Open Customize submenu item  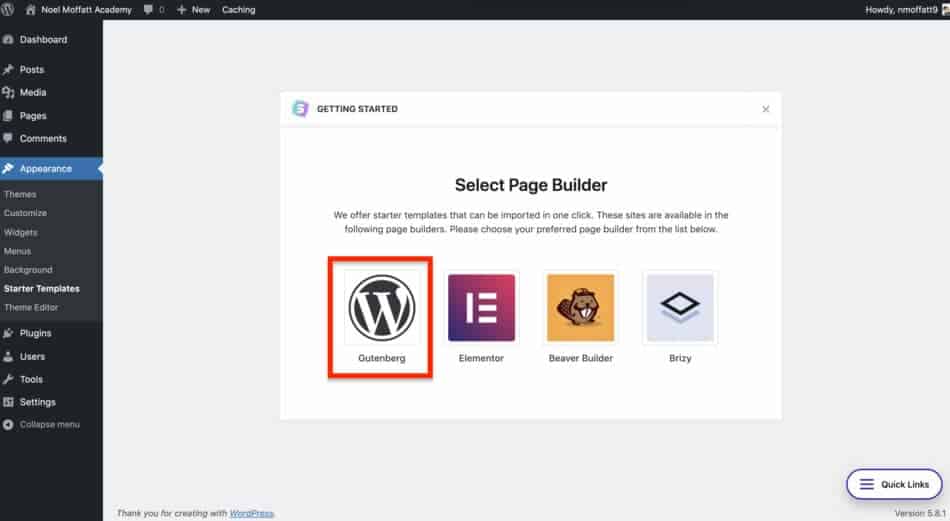coord(25,213)
